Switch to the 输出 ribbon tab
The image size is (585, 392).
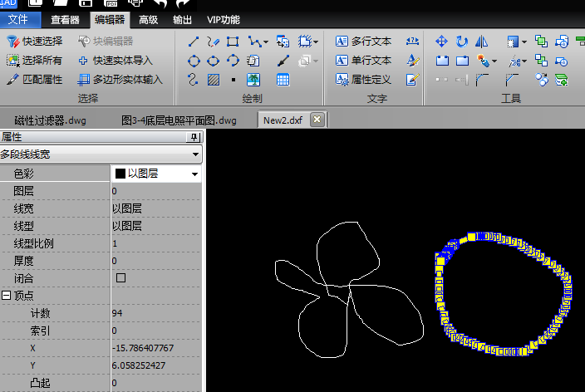[x=182, y=20]
